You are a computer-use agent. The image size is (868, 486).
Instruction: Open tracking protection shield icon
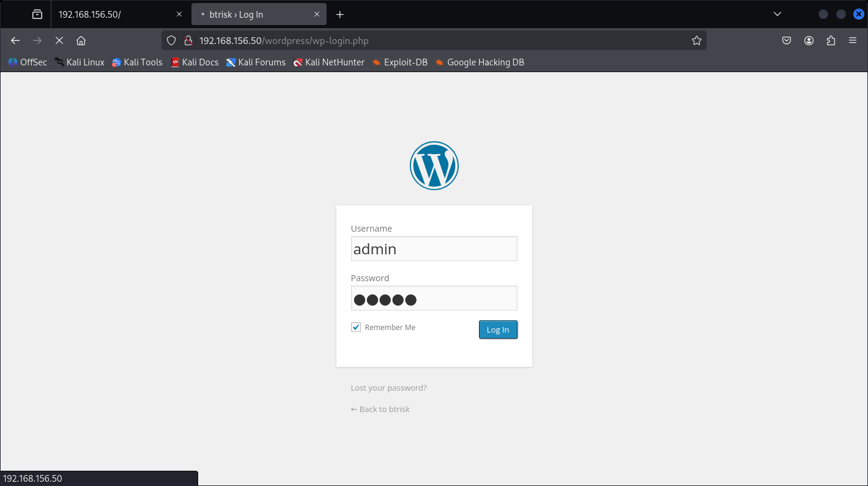[x=171, y=40]
